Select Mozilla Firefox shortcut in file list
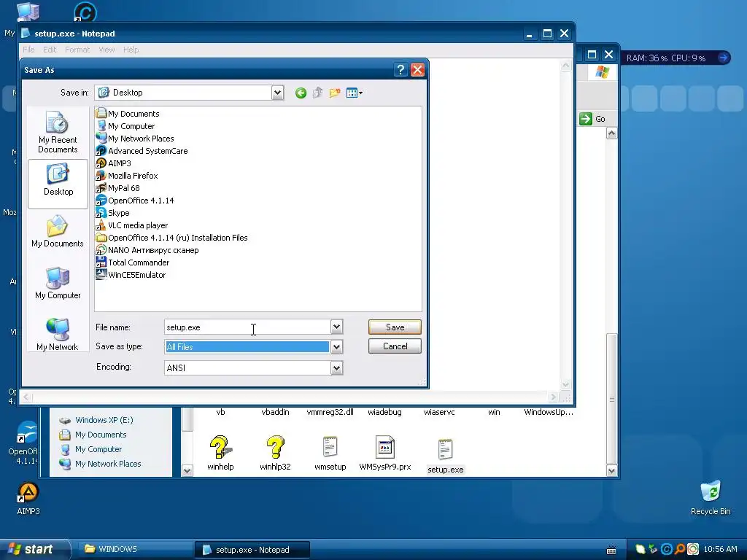The image size is (747, 560). click(127, 175)
